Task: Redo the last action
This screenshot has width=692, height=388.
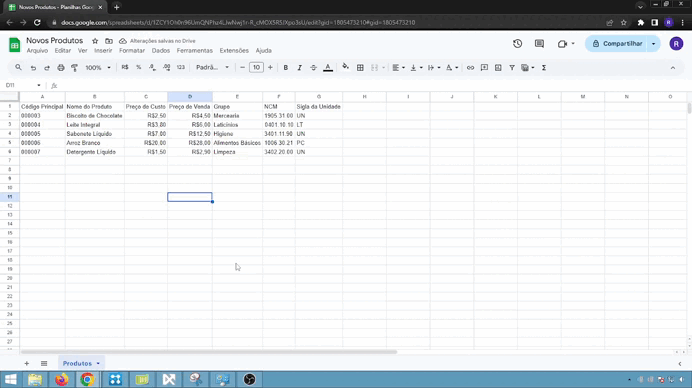Action: (47, 68)
